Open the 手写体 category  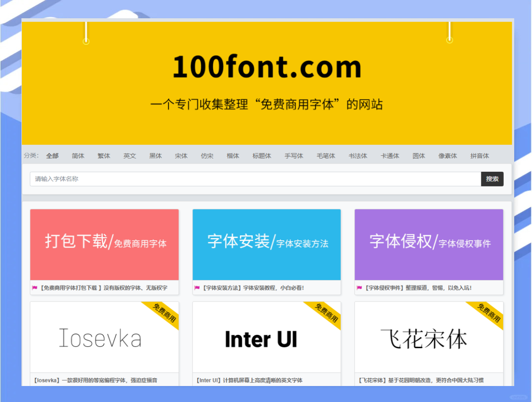point(294,156)
